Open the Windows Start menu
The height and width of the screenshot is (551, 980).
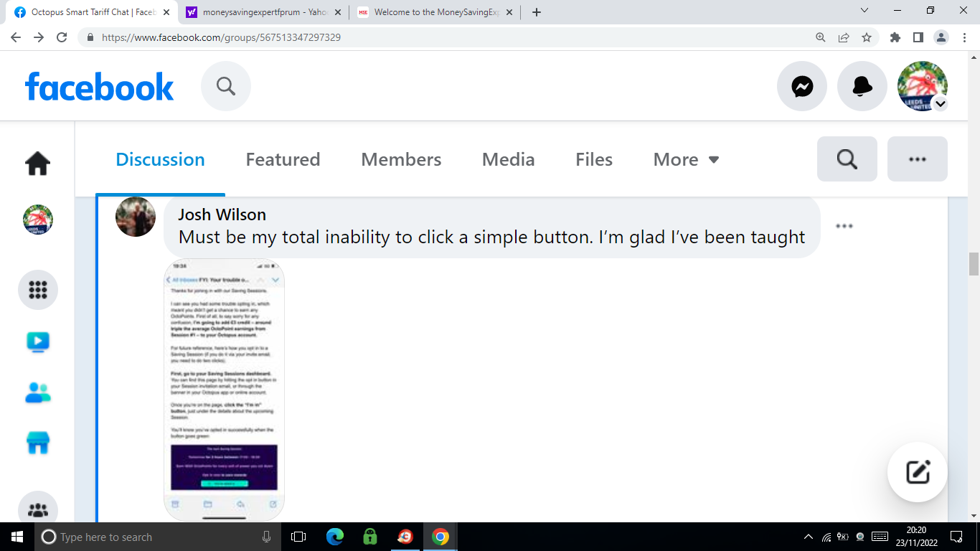click(x=17, y=537)
